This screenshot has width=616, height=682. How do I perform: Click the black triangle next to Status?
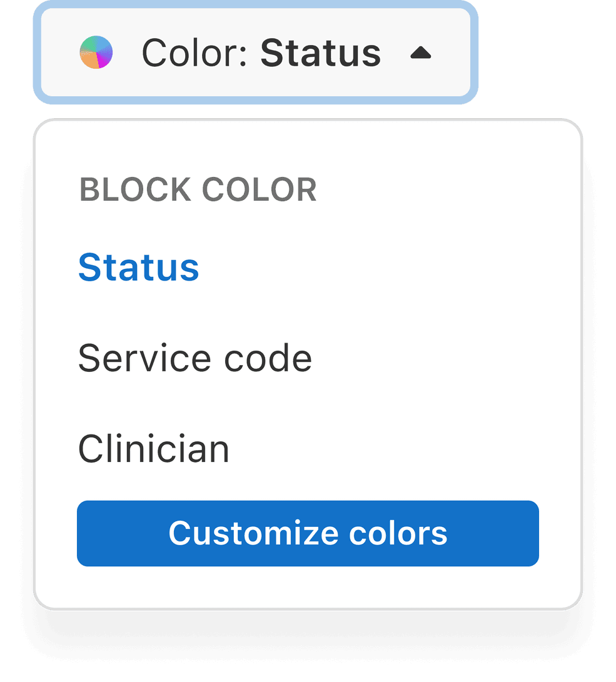pos(421,53)
